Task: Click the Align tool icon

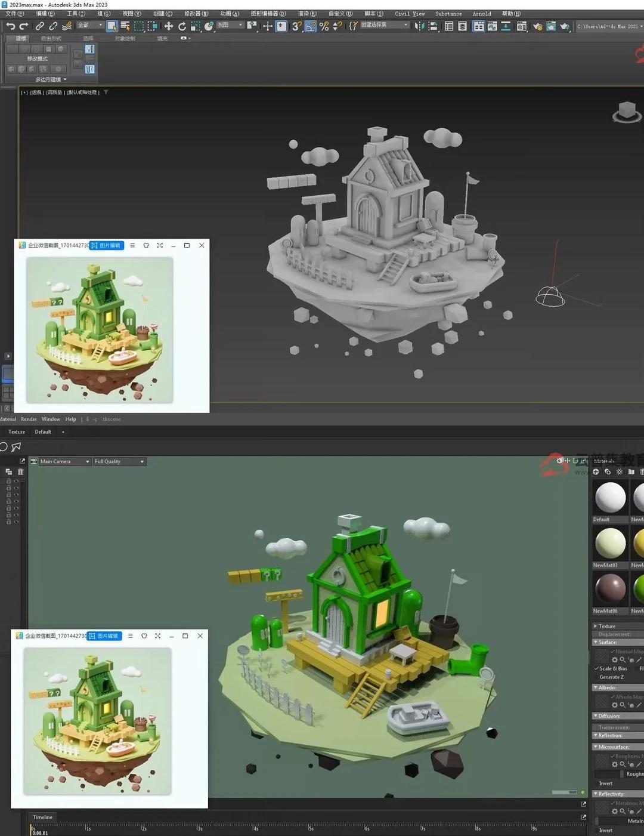Action: [x=433, y=26]
